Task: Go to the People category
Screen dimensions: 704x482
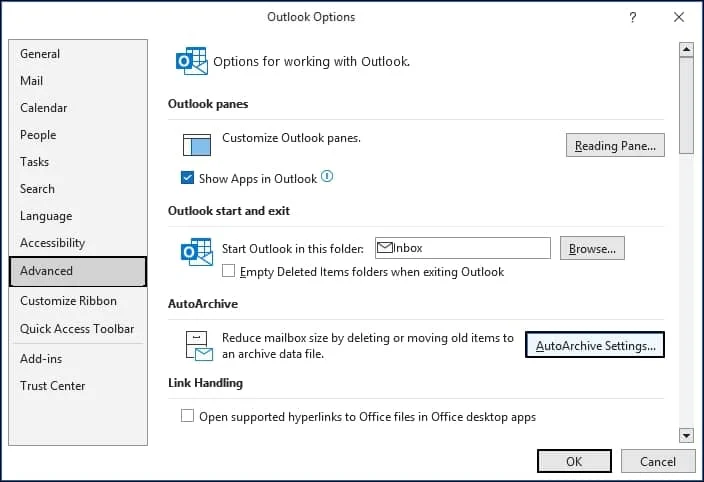Action: [78, 135]
